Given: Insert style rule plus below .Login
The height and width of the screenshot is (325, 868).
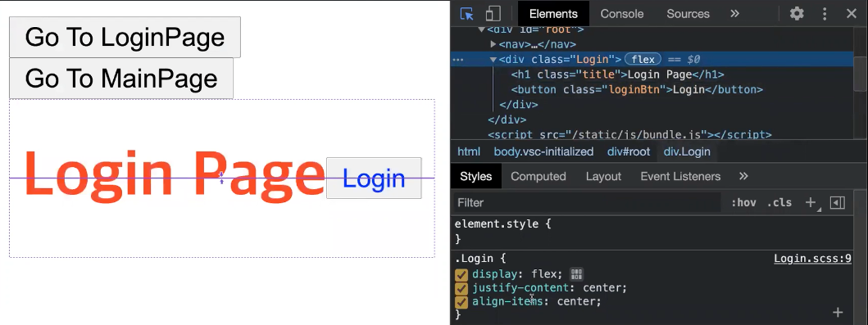Looking at the screenshot, I should (838, 312).
